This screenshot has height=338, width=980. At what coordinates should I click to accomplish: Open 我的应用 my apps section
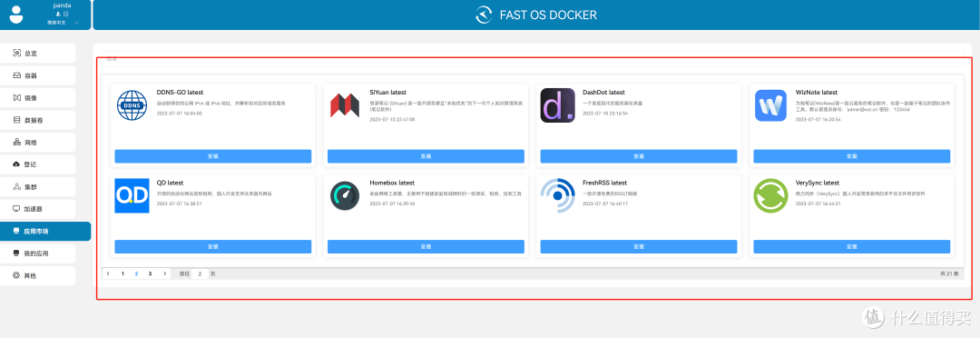point(37,253)
